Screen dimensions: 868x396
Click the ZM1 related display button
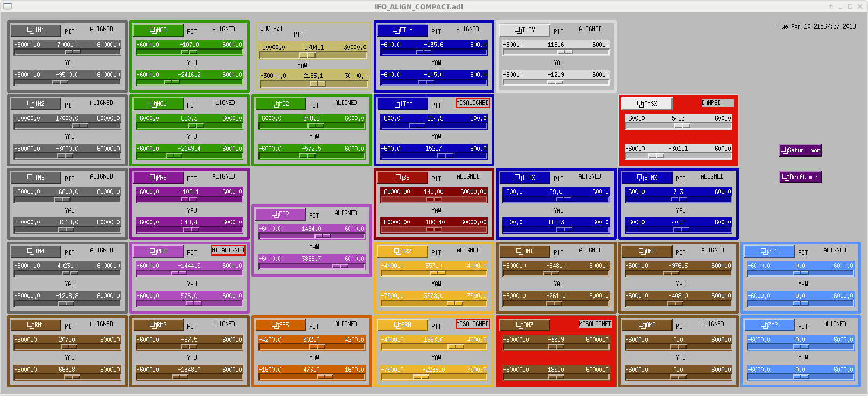[x=769, y=251]
